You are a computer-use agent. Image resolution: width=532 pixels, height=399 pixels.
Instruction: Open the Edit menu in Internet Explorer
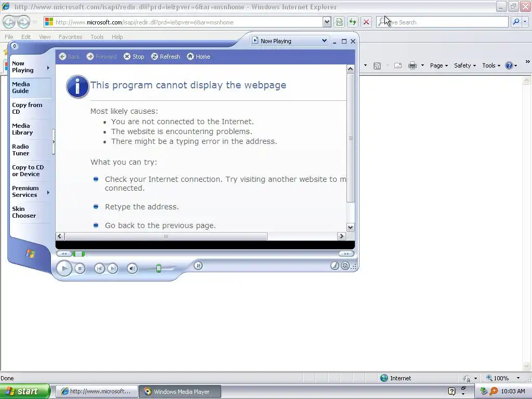pyautogui.click(x=26, y=37)
